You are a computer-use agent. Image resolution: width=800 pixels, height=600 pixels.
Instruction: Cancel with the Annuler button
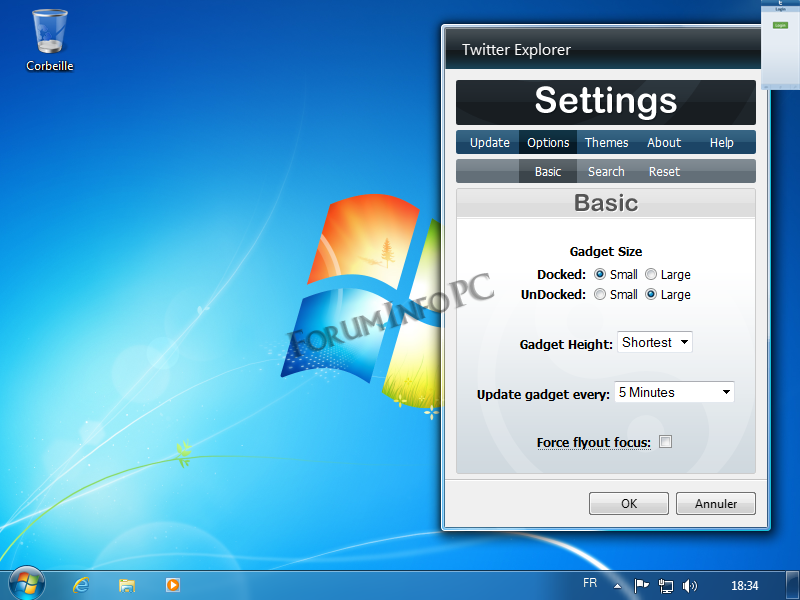716,504
